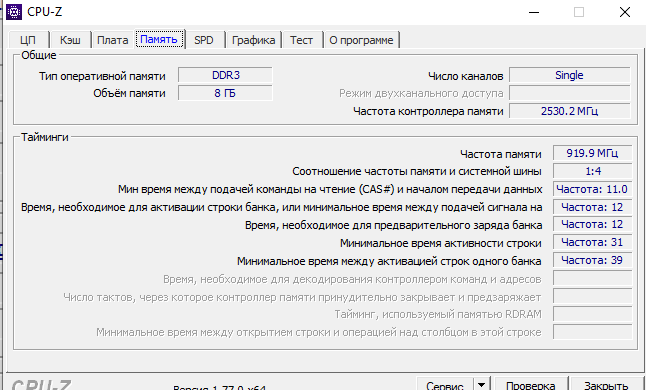Click the Частота памяти label
Image resolution: width=646 pixels, height=390 pixels.
point(501,154)
